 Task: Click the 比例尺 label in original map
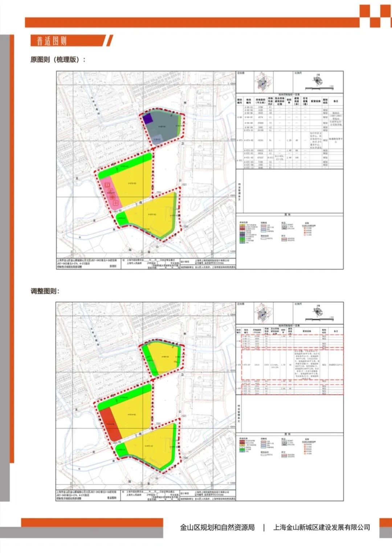click(x=298, y=73)
